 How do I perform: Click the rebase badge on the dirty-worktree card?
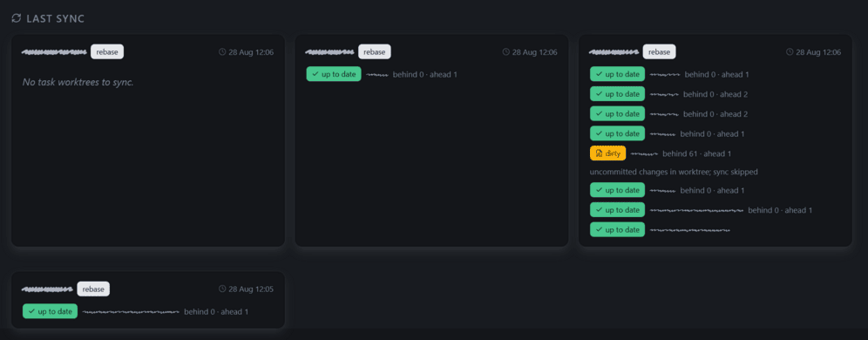pyautogui.click(x=660, y=51)
